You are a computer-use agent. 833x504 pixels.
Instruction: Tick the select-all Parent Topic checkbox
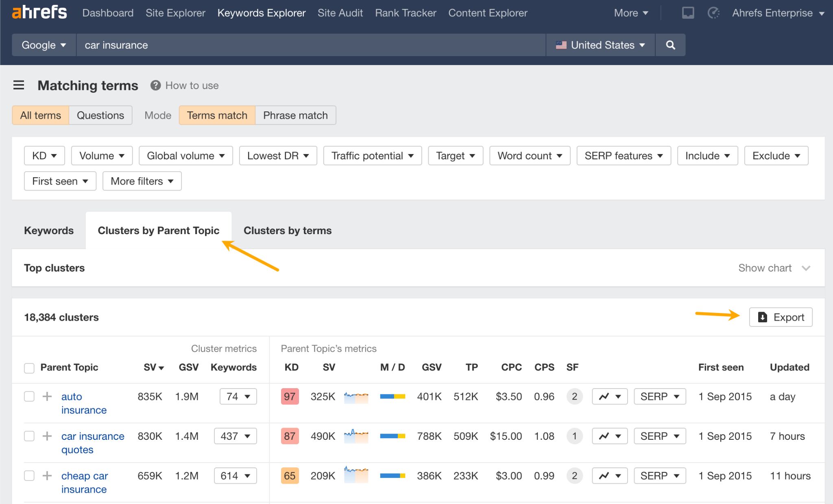coord(29,368)
